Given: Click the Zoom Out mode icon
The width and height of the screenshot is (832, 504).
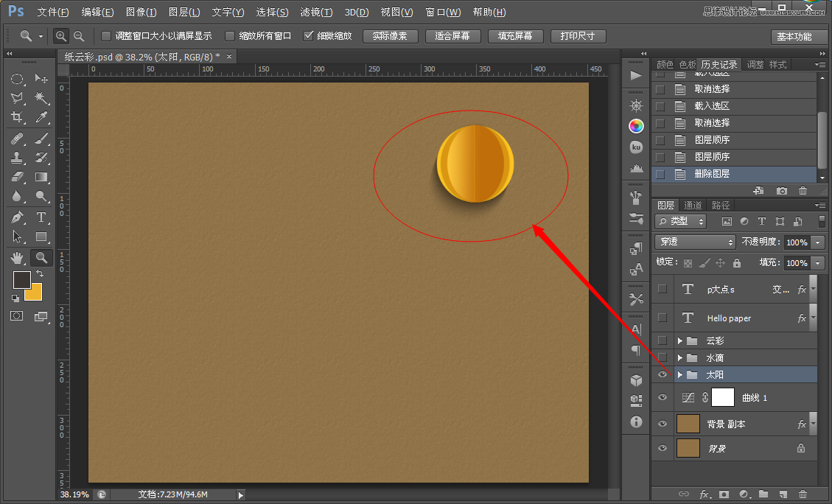Looking at the screenshot, I should (79, 36).
